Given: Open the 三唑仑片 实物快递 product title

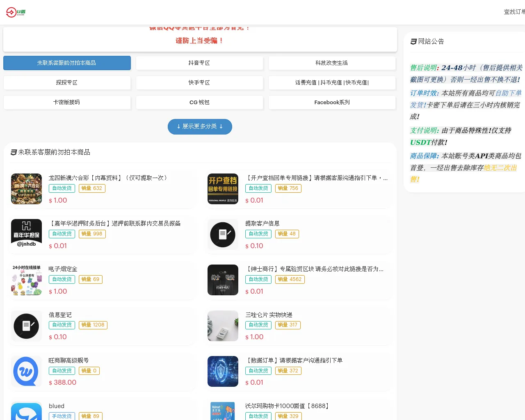Looking at the screenshot, I should 269,315.
